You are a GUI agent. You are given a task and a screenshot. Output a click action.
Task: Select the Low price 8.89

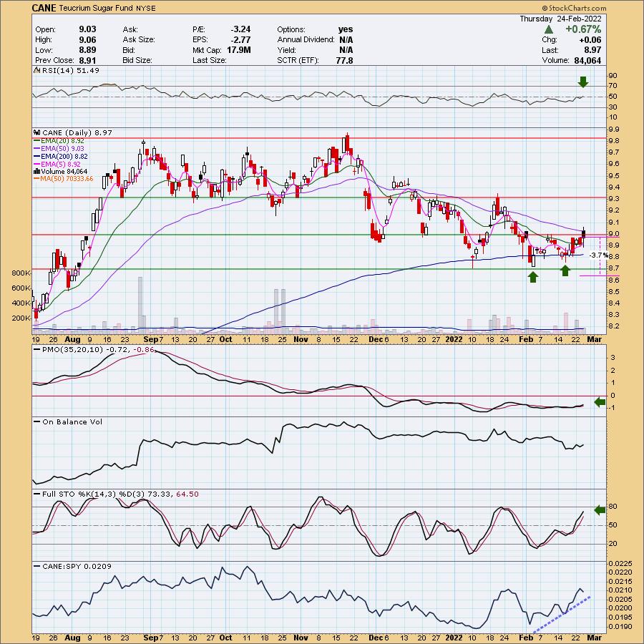click(x=87, y=50)
